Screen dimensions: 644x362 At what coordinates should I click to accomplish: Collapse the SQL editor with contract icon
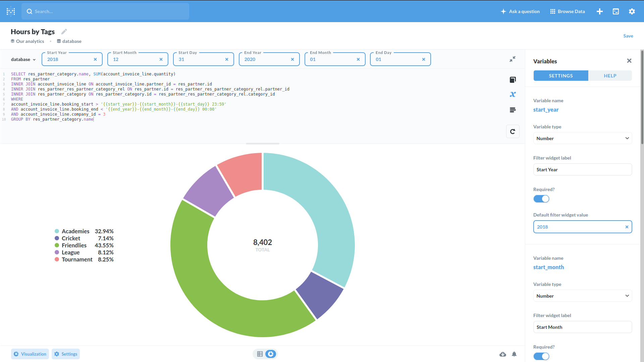click(513, 59)
